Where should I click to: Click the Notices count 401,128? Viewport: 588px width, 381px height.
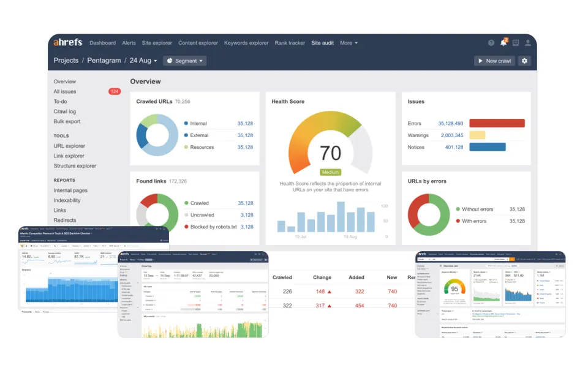454,148
